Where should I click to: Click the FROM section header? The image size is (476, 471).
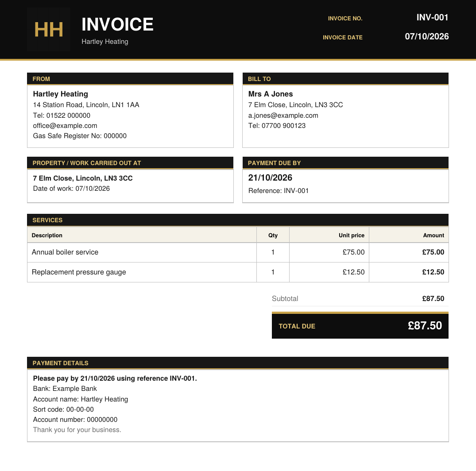130,79
